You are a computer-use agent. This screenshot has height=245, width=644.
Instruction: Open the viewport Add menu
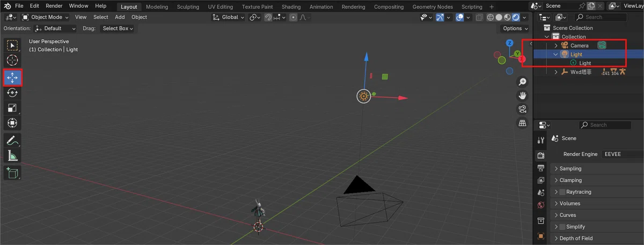coord(120,17)
